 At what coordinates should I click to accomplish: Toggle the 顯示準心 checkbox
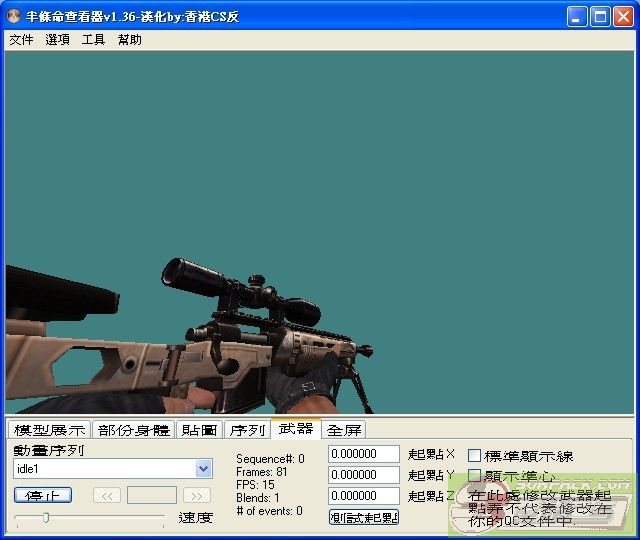pos(475,476)
